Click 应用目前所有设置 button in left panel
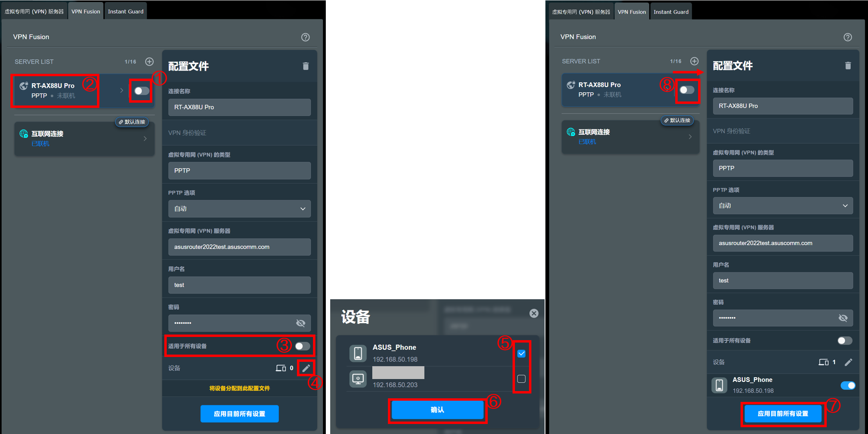The height and width of the screenshot is (434, 868). click(x=240, y=414)
